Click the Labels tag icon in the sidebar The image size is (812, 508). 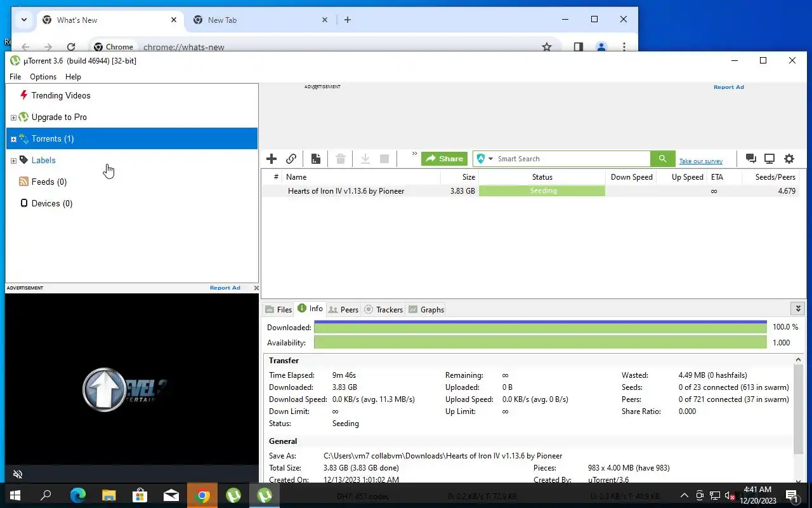point(24,160)
